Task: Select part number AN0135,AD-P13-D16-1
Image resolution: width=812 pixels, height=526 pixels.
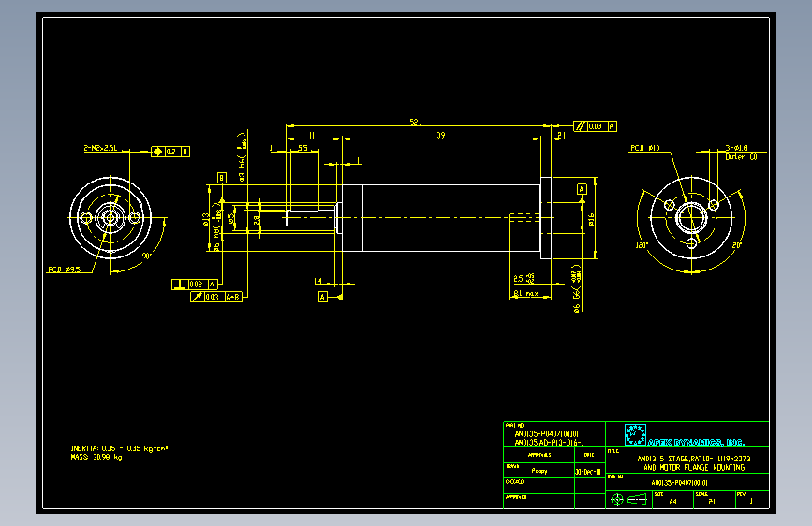Action: coord(549,443)
